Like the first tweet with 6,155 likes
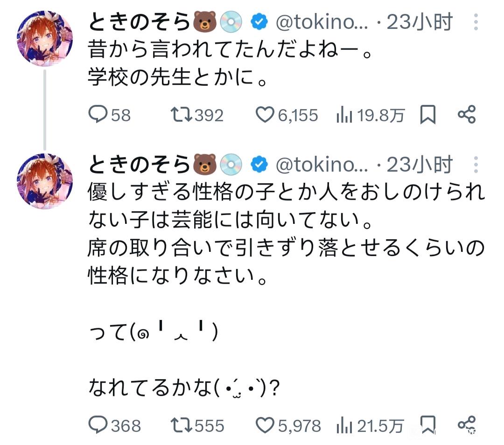 tap(287, 115)
